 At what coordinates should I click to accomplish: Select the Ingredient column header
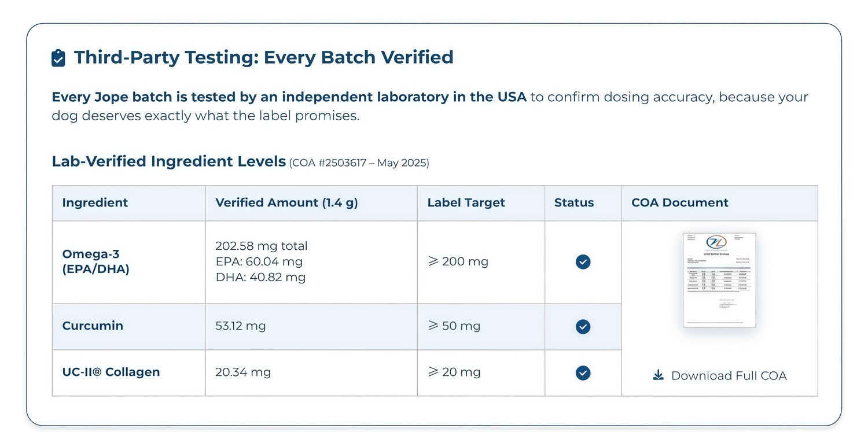click(x=95, y=202)
